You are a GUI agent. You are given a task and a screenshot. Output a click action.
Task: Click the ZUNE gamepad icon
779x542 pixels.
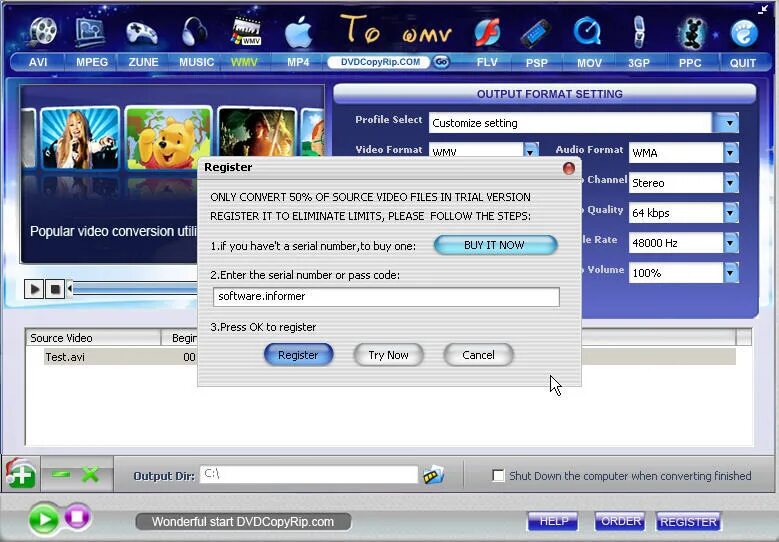pos(142,33)
